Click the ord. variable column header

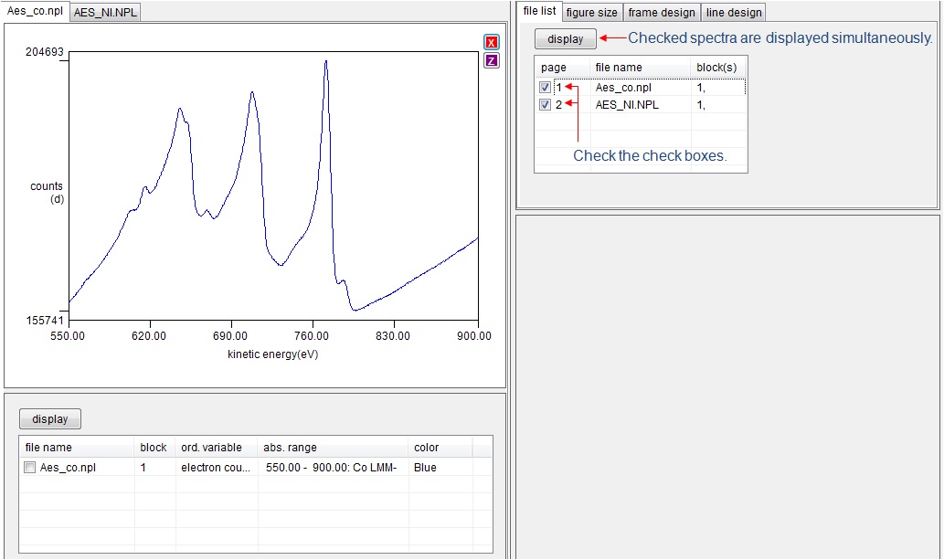click(x=211, y=448)
